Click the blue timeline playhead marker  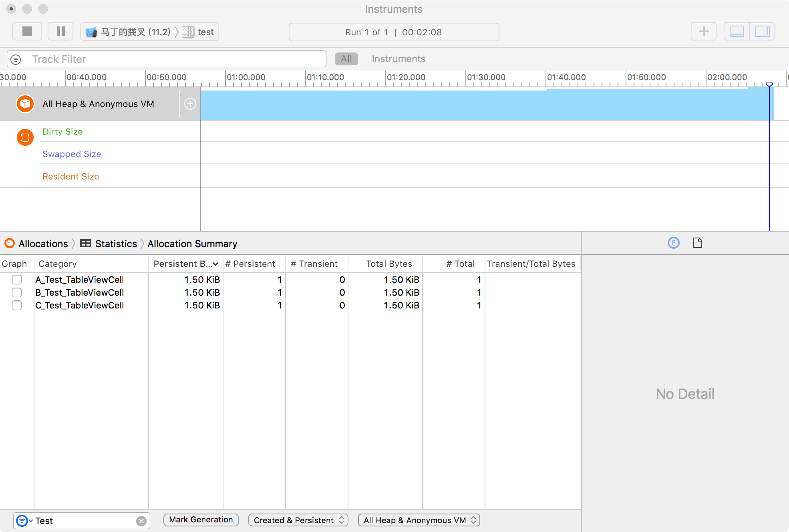pos(769,85)
